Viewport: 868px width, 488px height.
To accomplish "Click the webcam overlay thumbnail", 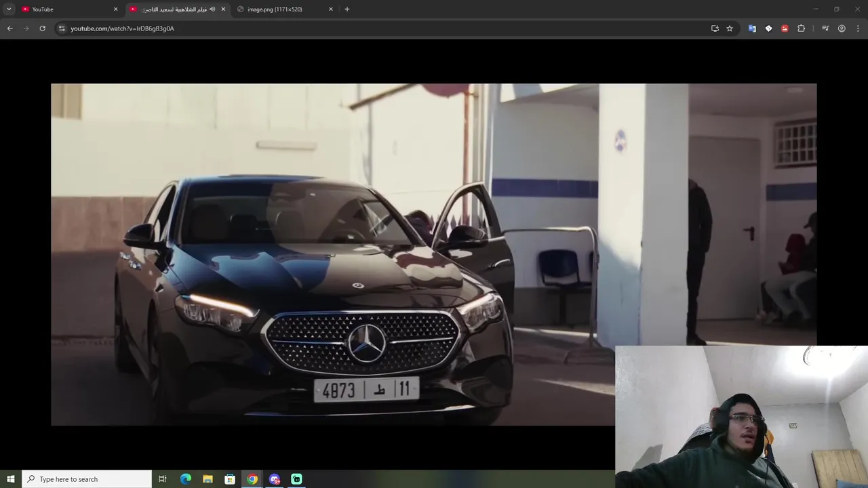I will 741,417.
